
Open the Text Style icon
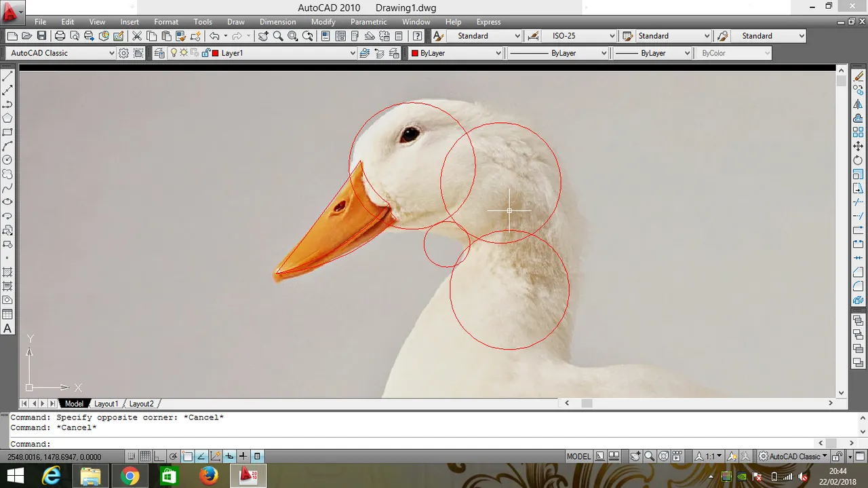[438, 36]
